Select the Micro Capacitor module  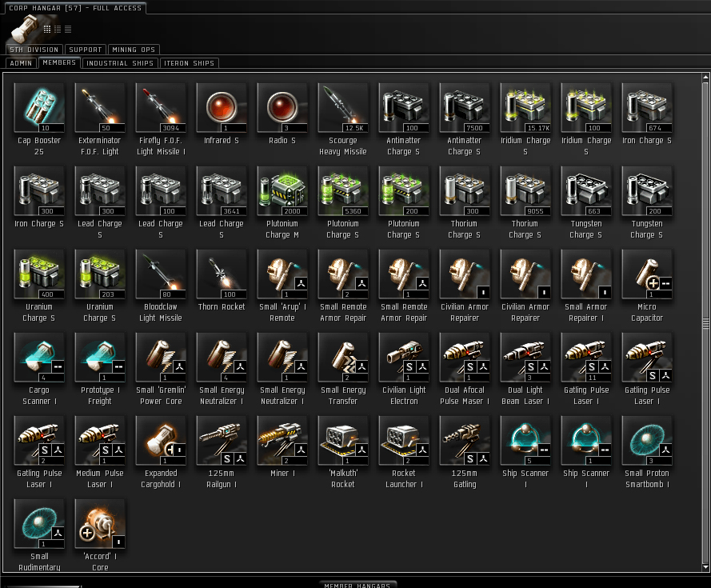pyautogui.click(x=647, y=274)
